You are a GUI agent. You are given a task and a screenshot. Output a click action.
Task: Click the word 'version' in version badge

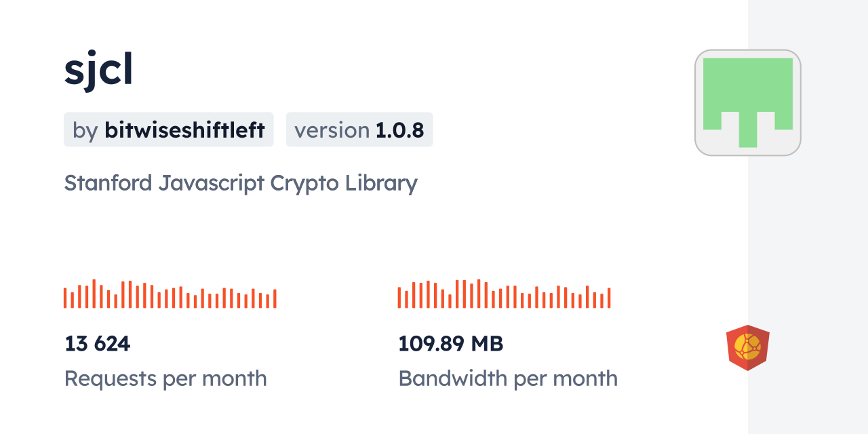332,130
